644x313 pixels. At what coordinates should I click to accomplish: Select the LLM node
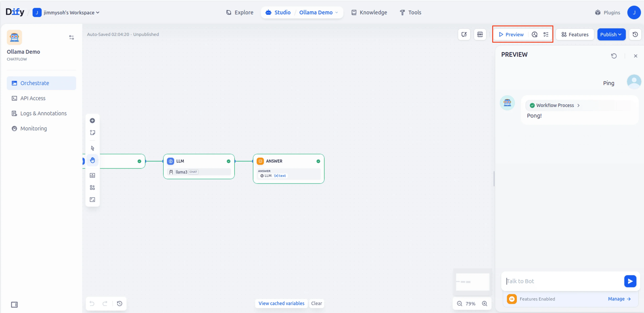[x=199, y=166]
